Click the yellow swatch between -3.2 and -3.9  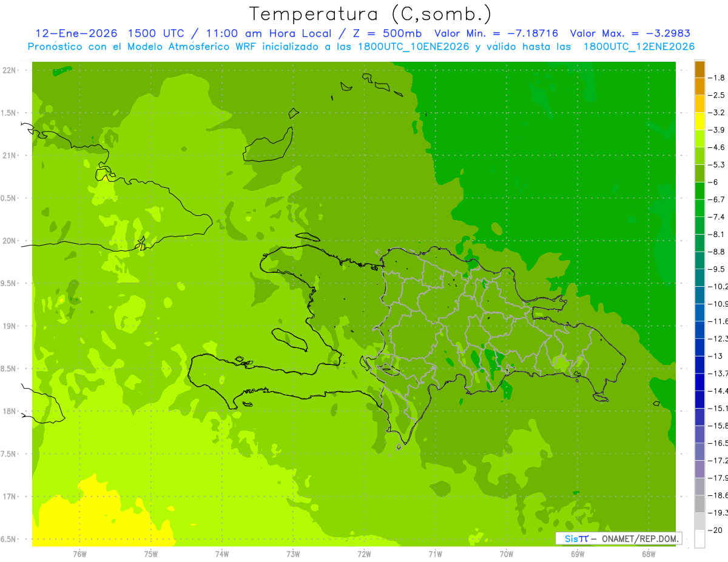tap(699, 121)
